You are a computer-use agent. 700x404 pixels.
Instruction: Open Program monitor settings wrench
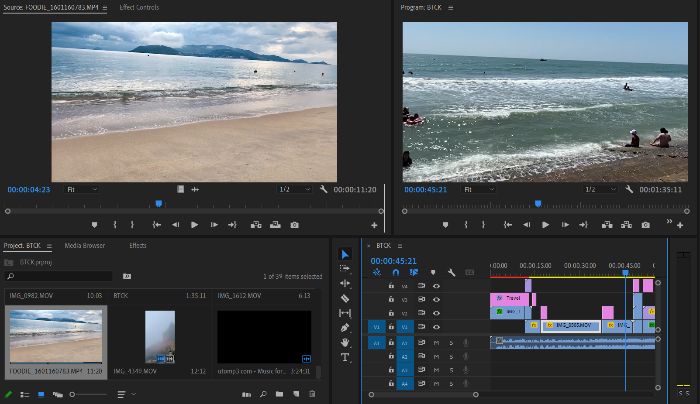click(x=629, y=189)
